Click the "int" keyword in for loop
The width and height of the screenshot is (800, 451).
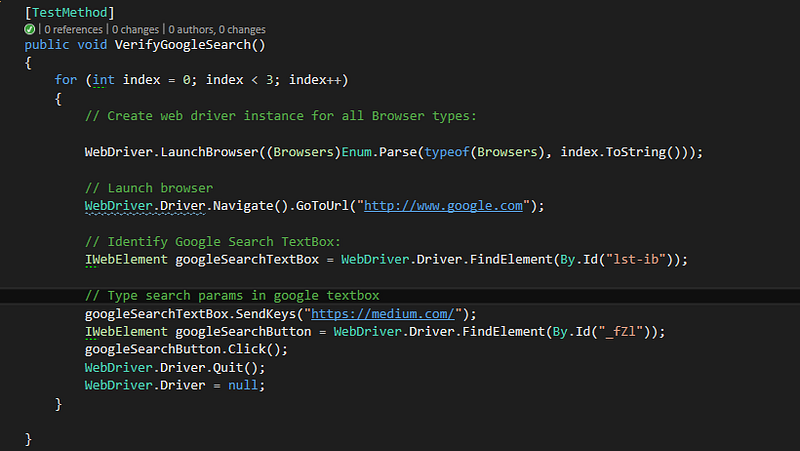point(104,80)
